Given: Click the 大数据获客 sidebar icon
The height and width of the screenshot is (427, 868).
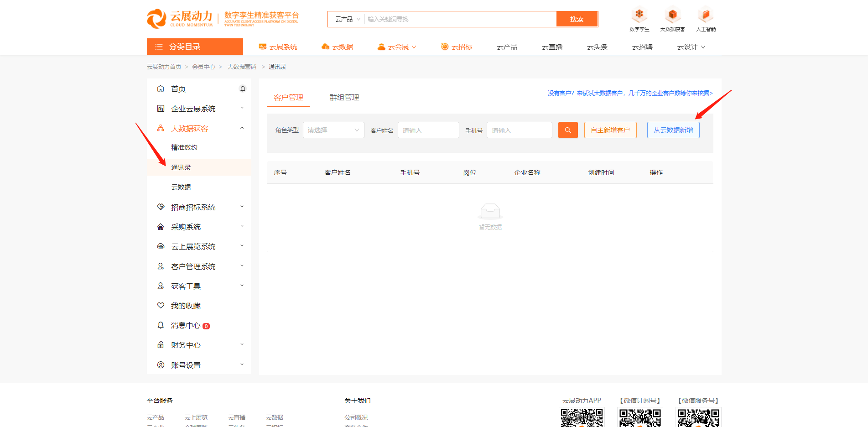Looking at the screenshot, I should [161, 128].
